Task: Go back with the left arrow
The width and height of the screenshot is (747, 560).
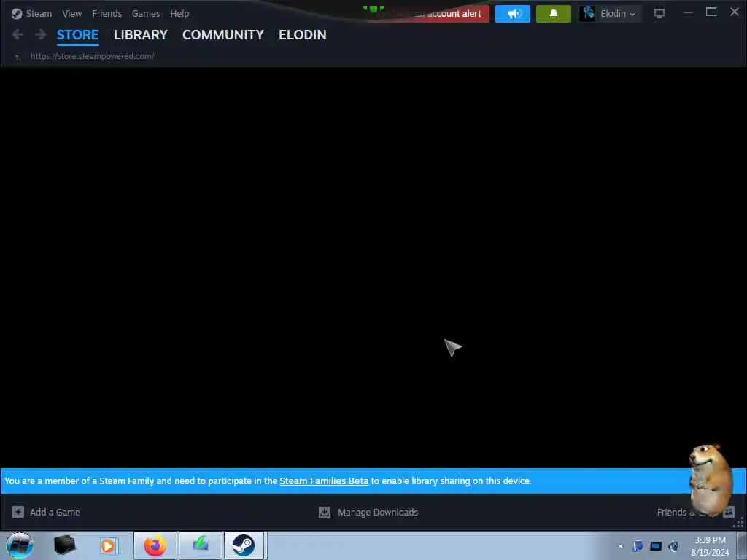Action: (x=18, y=34)
